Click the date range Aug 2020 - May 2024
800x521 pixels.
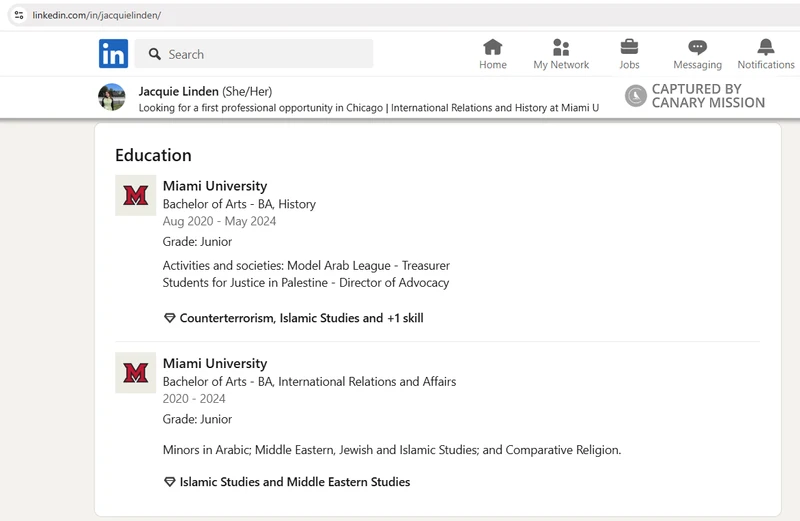click(x=219, y=221)
